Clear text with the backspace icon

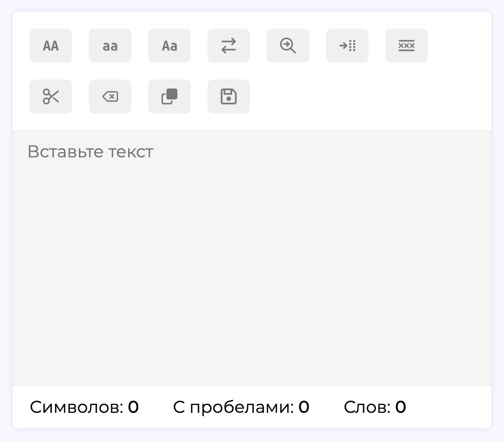[x=110, y=96]
